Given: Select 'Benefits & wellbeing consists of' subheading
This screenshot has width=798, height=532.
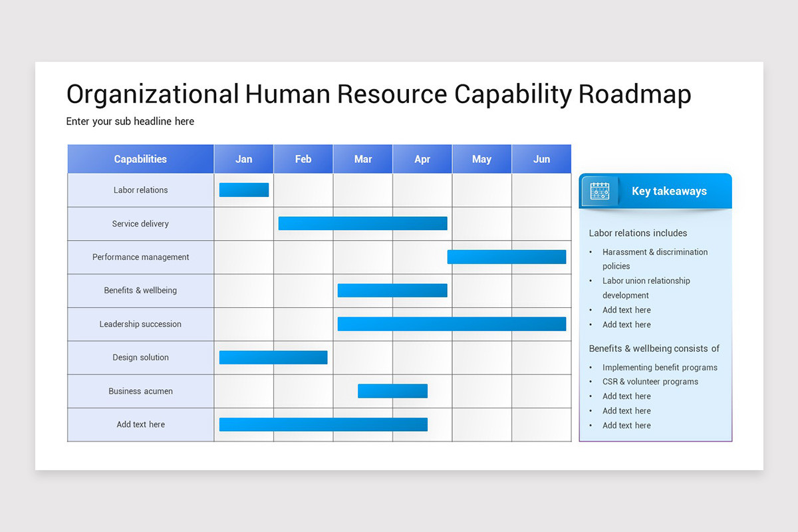Looking at the screenshot, I should (x=654, y=348).
